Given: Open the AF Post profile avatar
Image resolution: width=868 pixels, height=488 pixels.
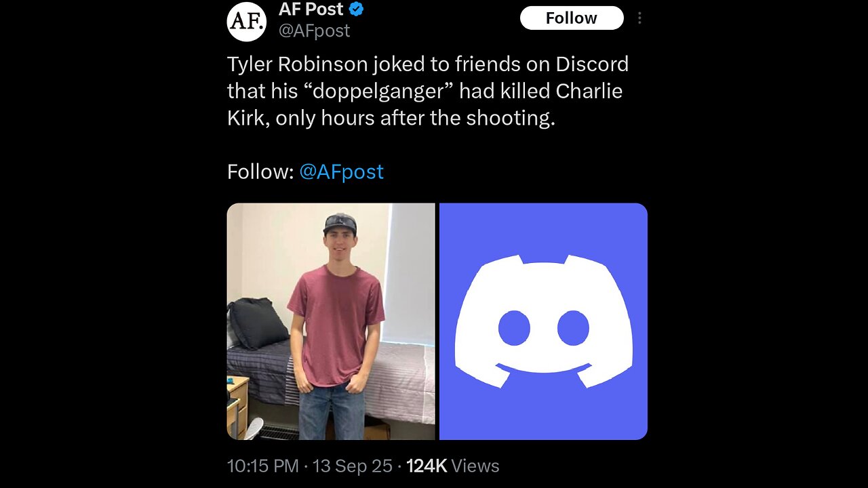Looking at the screenshot, I should [x=246, y=22].
